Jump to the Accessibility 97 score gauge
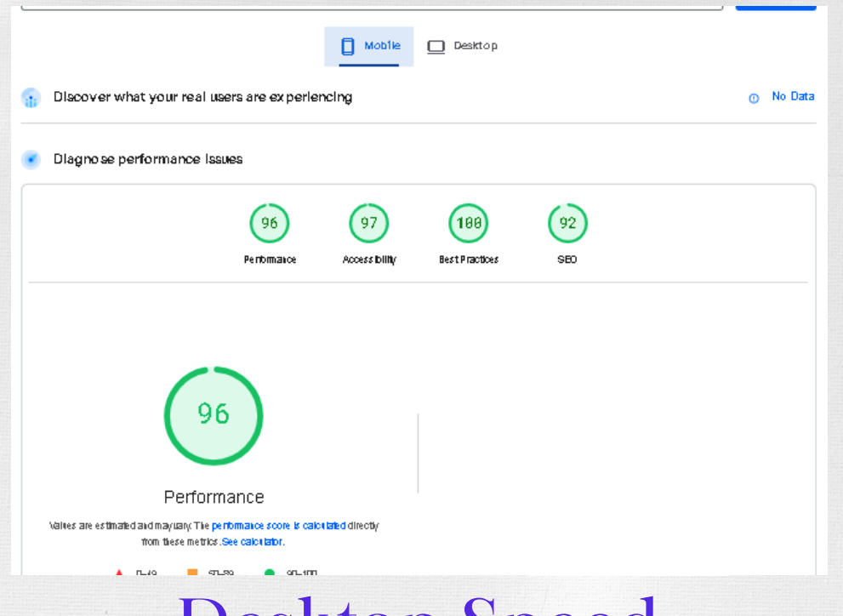The image size is (843, 616). 369,224
